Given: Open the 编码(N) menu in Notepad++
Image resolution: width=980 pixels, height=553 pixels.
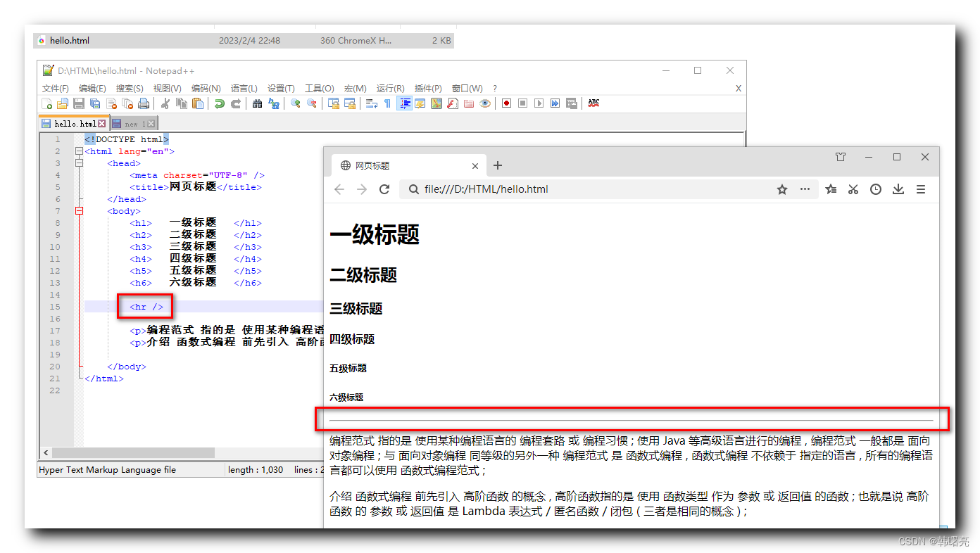Looking at the screenshot, I should (x=206, y=88).
